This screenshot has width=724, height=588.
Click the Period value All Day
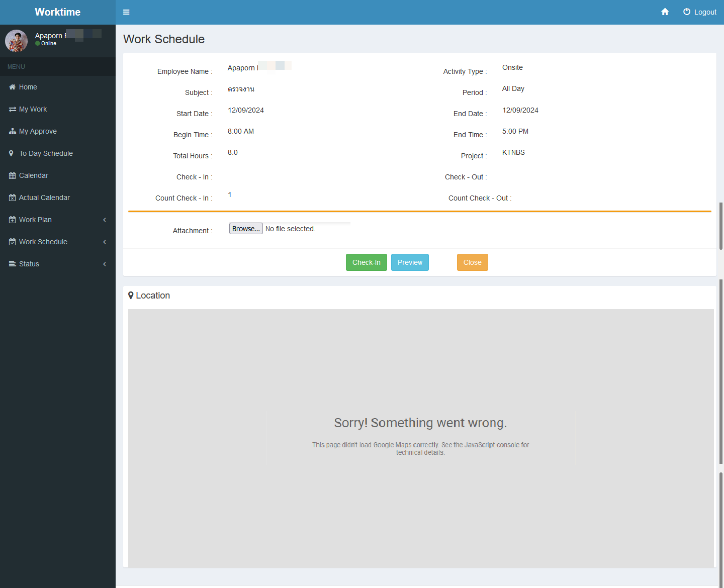click(513, 88)
